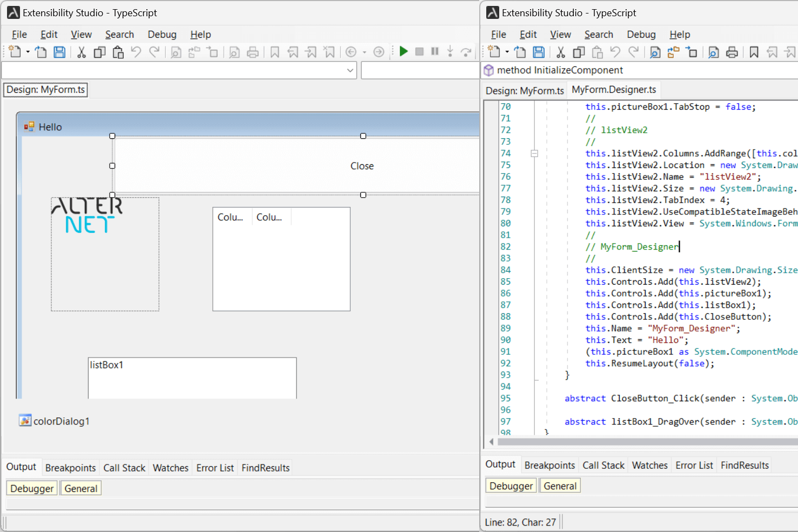
Task: Click General button in left output panel
Action: coord(81,488)
